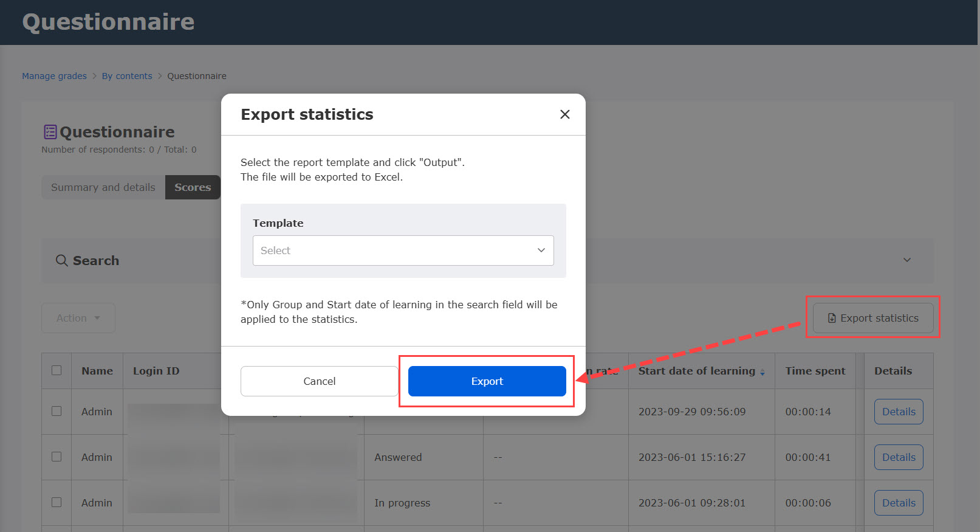Click the Export statistics file icon
980x532 pixels.
(832, 318)
